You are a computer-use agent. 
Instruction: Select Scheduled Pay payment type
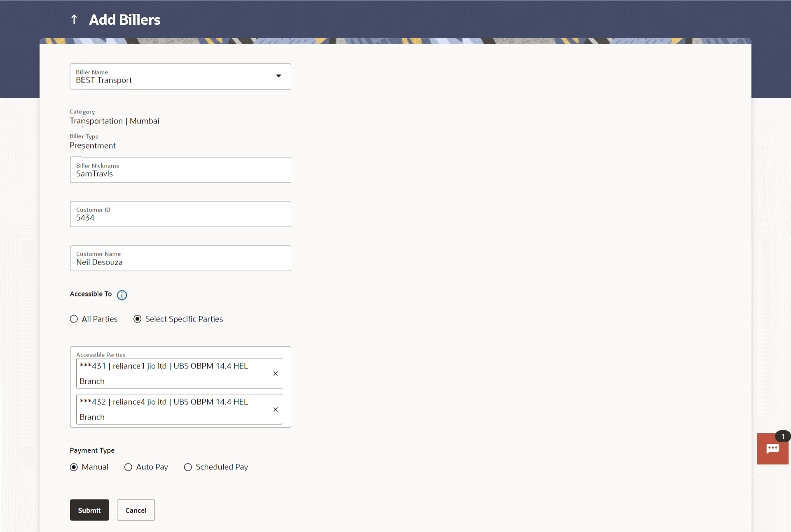coord(188,467)
